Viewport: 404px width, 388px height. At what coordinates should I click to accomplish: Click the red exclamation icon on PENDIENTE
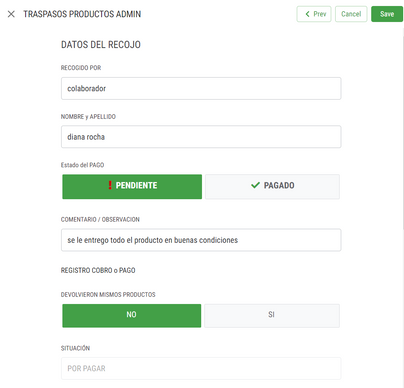click(x=110, y=185)
